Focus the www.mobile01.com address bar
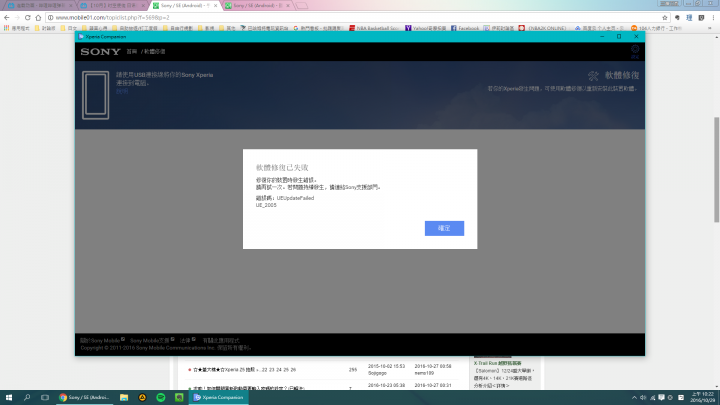This screenshot has height=405, width=720. [x=356, y=17]
